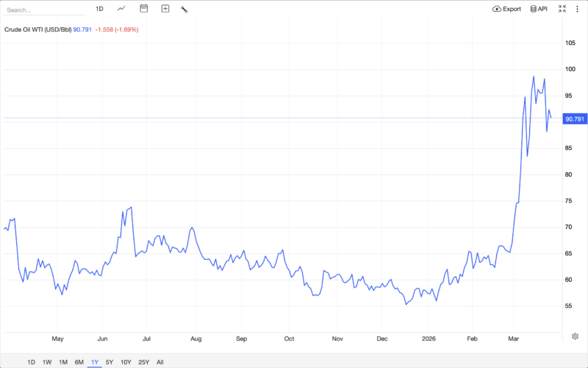Click the Search input field
The width and height of the screenshot is (588, 368).
coord(44,10)
